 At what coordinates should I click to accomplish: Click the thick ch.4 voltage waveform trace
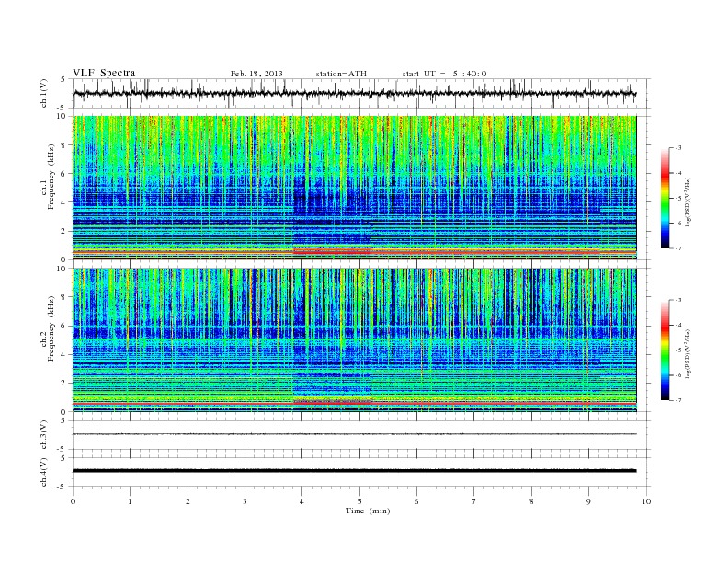[354, 471]
